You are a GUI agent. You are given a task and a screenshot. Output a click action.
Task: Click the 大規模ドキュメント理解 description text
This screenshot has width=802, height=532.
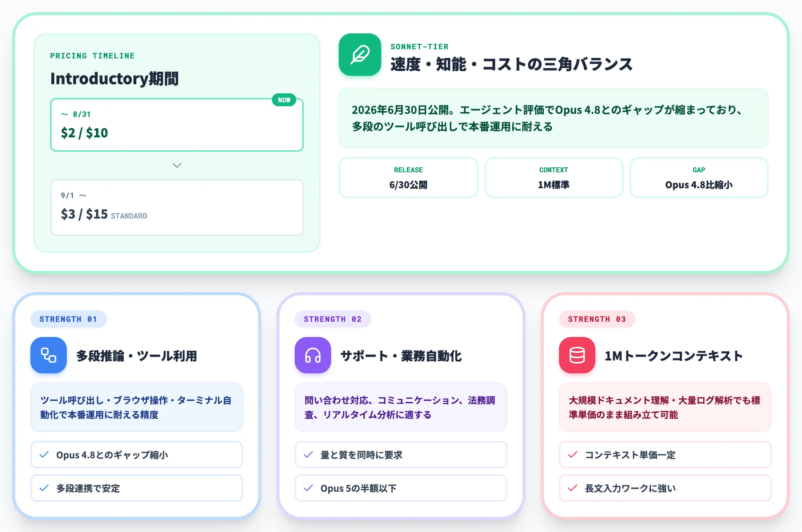[x=665, y=407]
